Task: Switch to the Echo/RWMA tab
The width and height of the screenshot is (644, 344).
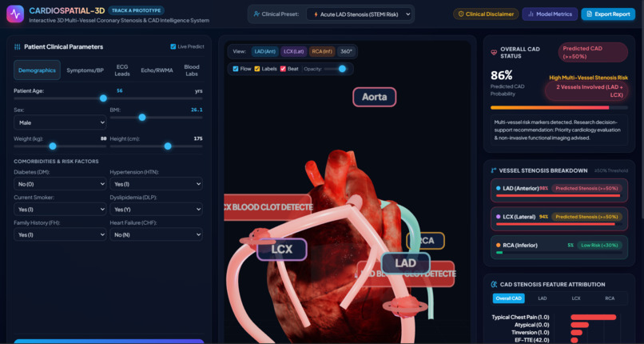Action: (156, 70)
